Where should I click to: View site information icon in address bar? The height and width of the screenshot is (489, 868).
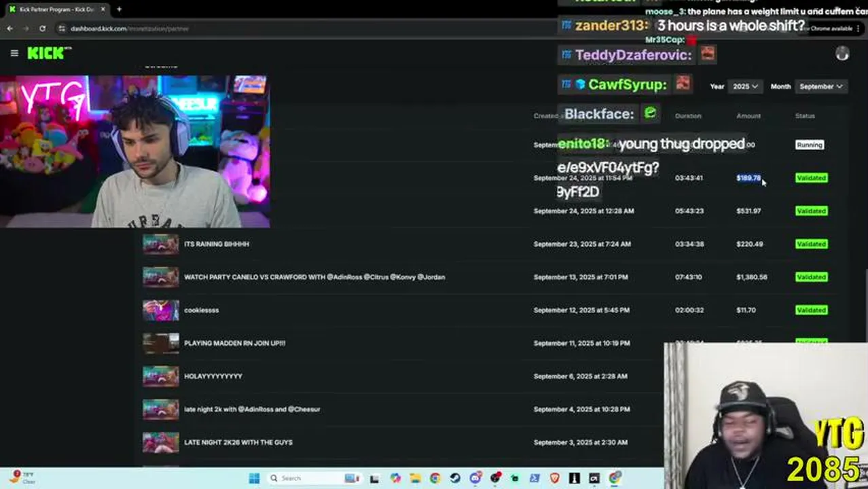(62, 29)
